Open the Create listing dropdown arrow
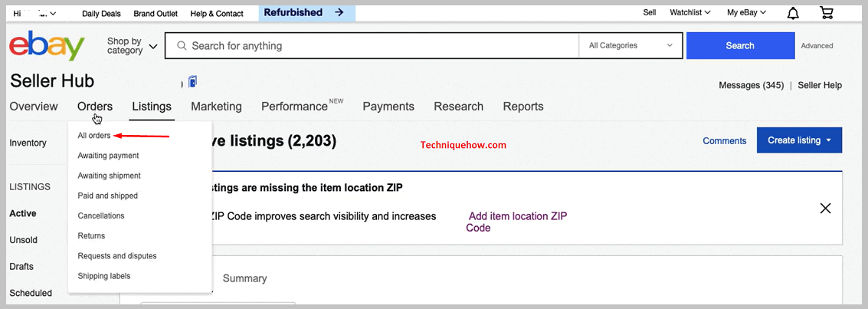This screenshot has width=868, height=309. pos(829,140)
